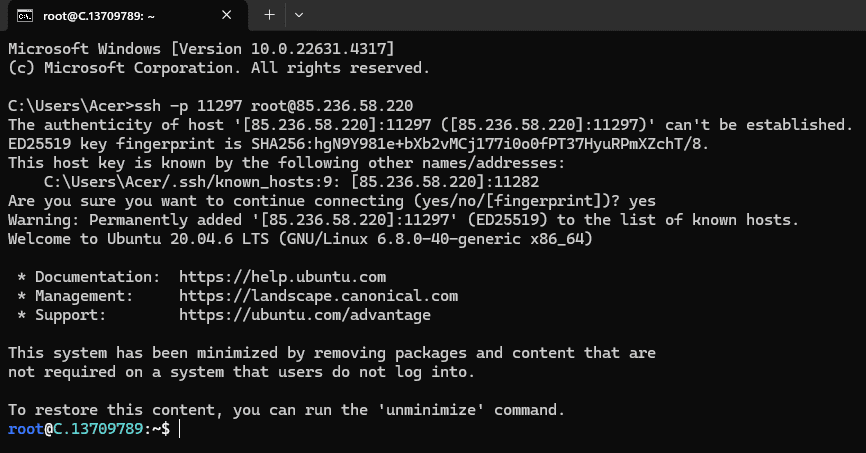Screen dimensions: 866x453
Task: Select the root@C.13709789: ~ tab title
Action: (x=99, y=16)
